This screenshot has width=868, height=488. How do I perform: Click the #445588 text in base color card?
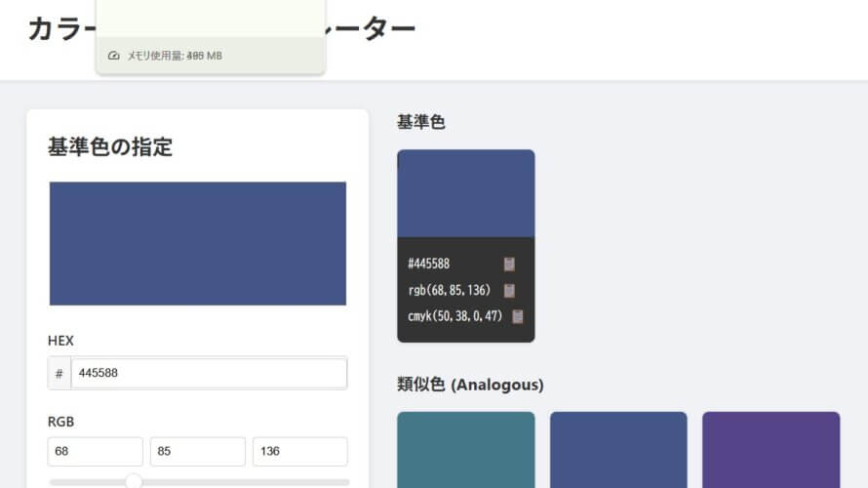point(429,264)
